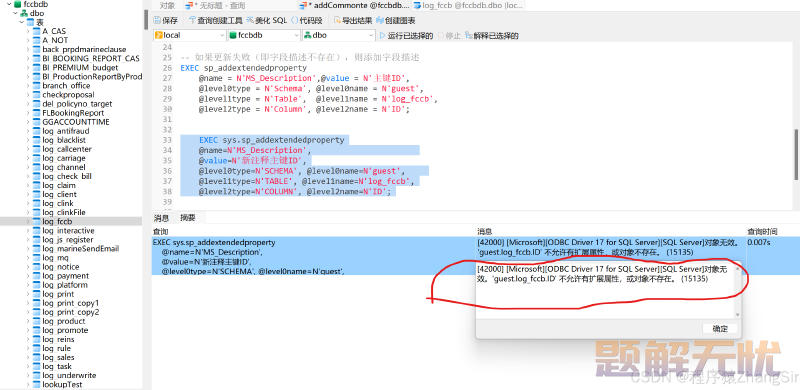Select the addCommonte @fccbdb tab
Viewport: 800px width, 390px height.
(x=355, y=6)
